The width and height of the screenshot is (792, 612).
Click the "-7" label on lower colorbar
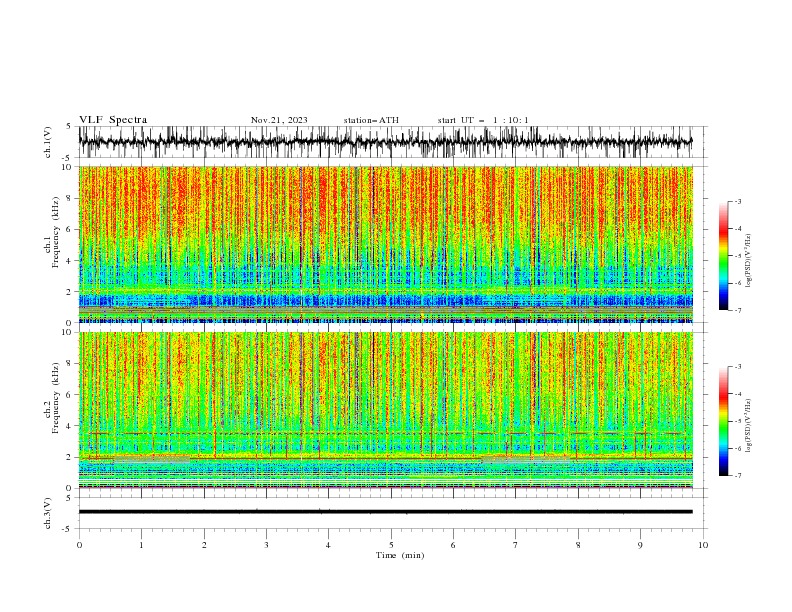pyautogui.click(x=737, y=475)
